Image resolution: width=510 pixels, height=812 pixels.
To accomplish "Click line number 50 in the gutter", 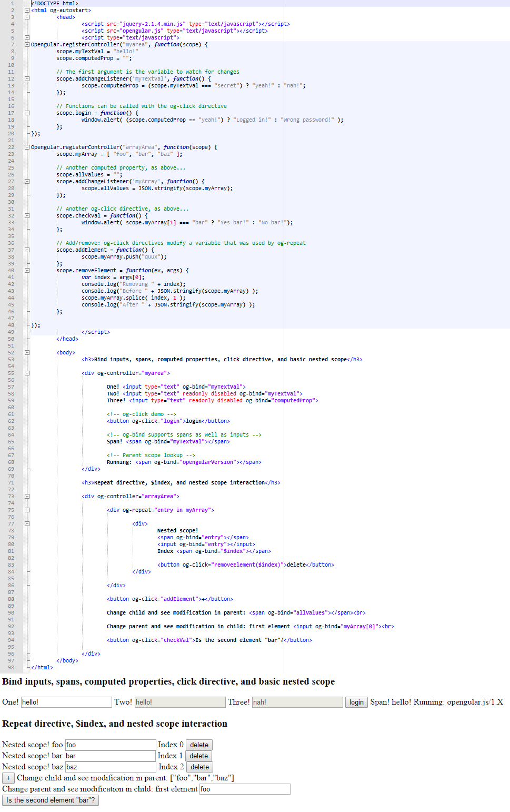I will coord(11,339).
